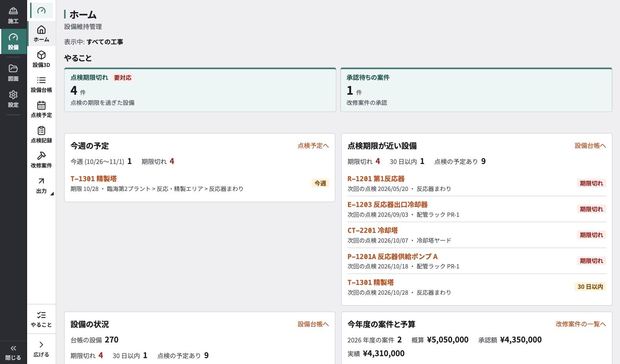Follow 設備台帳へ link in 設備の状況 card

point(313,324)
